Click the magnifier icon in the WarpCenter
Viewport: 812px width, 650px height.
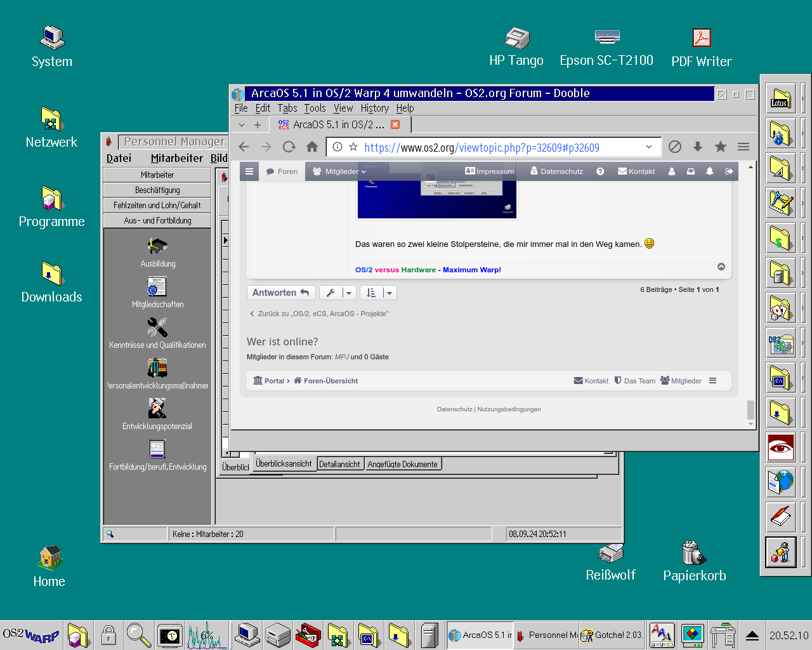139,635
